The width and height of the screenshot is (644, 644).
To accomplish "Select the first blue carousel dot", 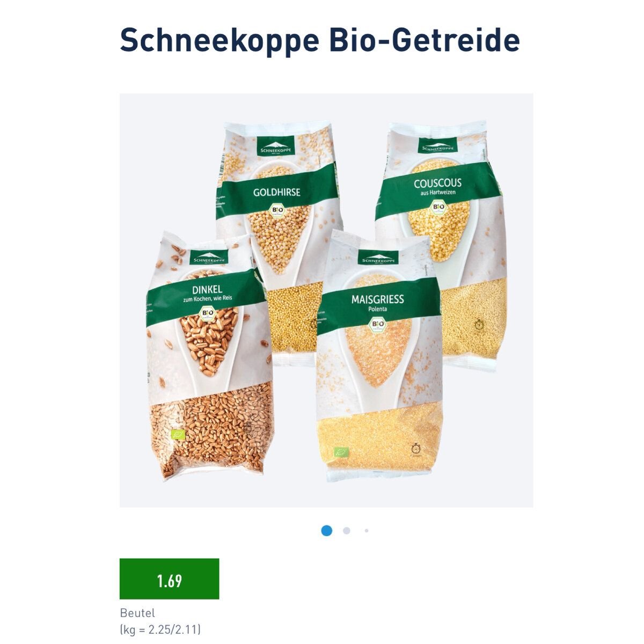I will pyautogui.click(x=326, y=531).
